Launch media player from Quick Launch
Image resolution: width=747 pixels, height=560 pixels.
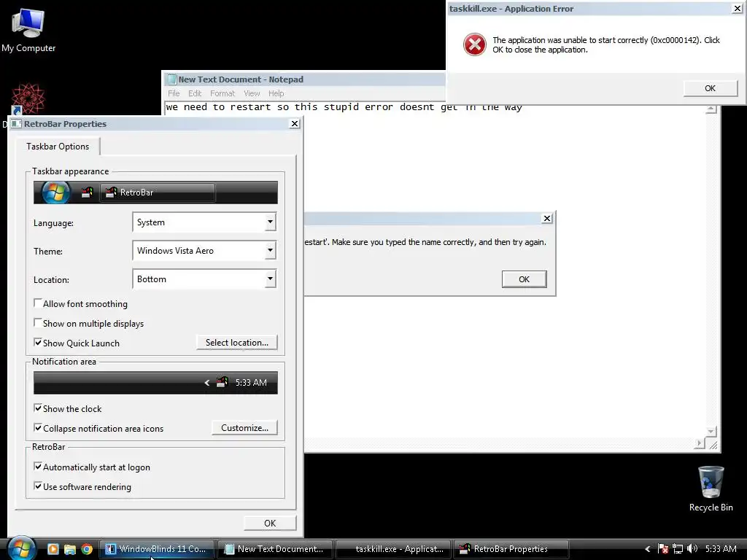coord(53,549)
